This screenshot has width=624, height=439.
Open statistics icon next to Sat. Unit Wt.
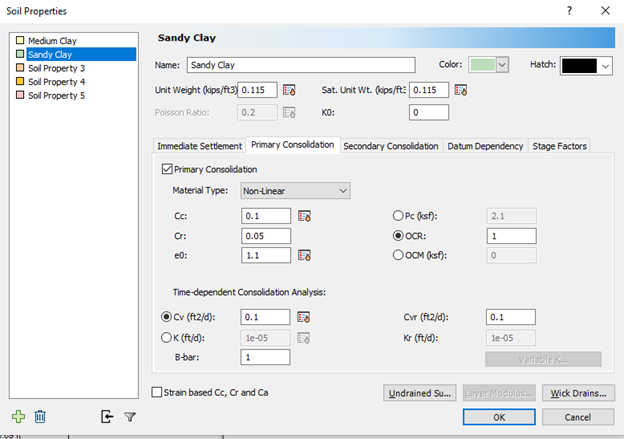[461, 90]
